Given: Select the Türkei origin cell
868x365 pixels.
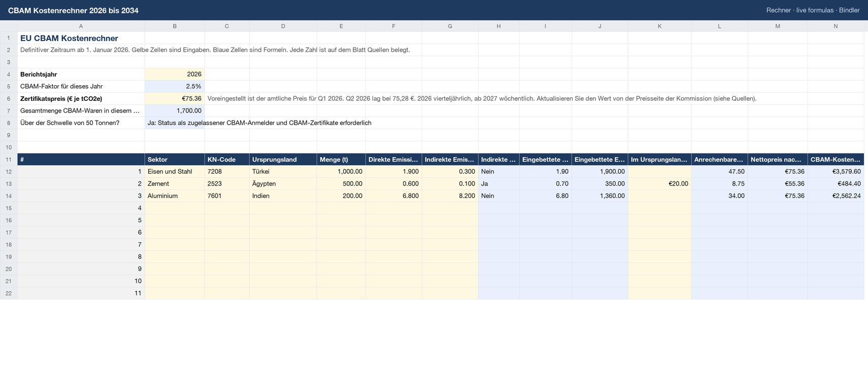Looking at the screenshot, I should pos(283,171).
